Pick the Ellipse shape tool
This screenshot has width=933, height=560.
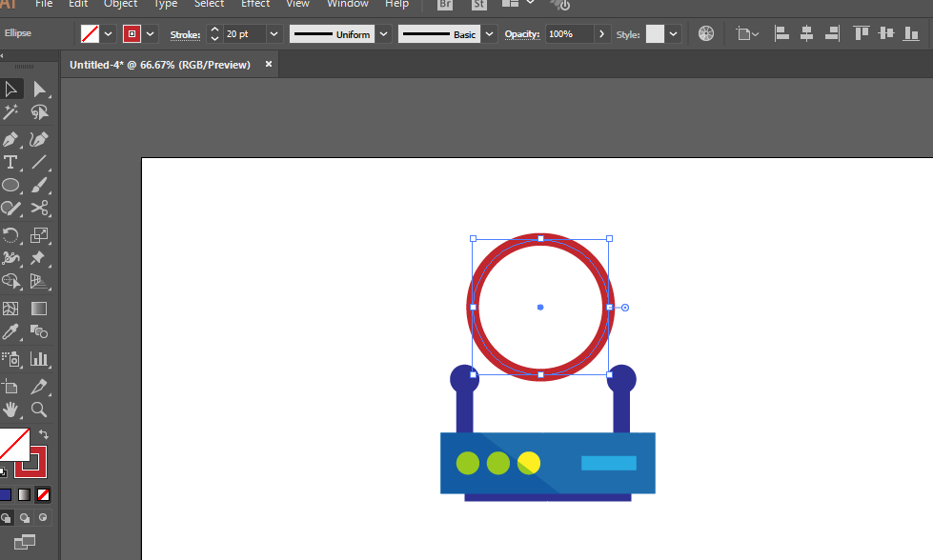coord(10,186)
